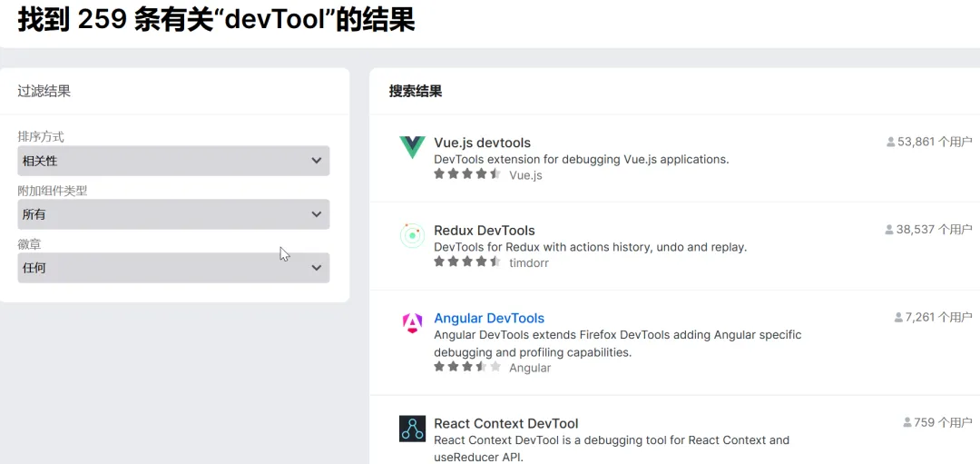Click the 7,261 个用户 count
980x464 pixels.
[x=938, y=317]
